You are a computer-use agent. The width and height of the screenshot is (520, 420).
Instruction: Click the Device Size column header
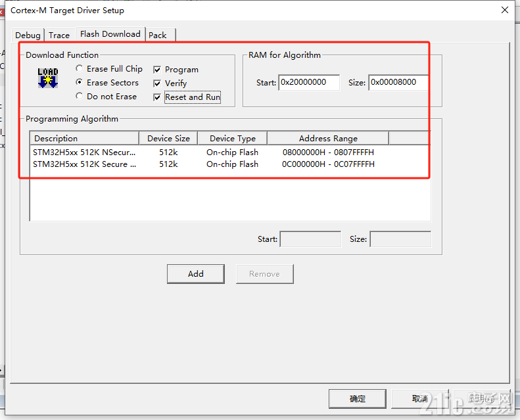pos(168,138)
